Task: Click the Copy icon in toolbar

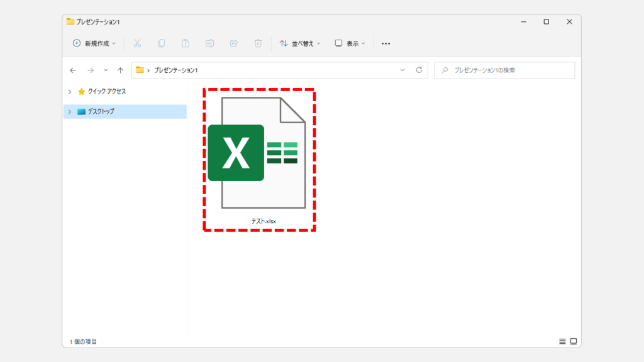Action: [162, 43]
